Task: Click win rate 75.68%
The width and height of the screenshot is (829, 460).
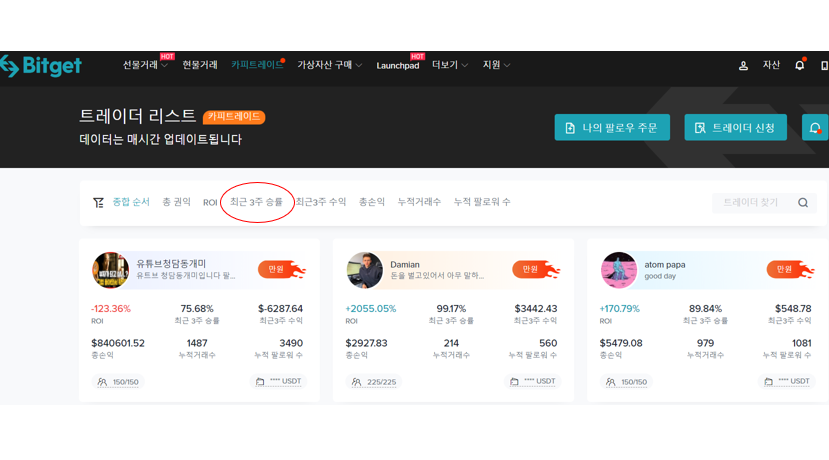Action: pyautogui.click(x=197, y=309)
